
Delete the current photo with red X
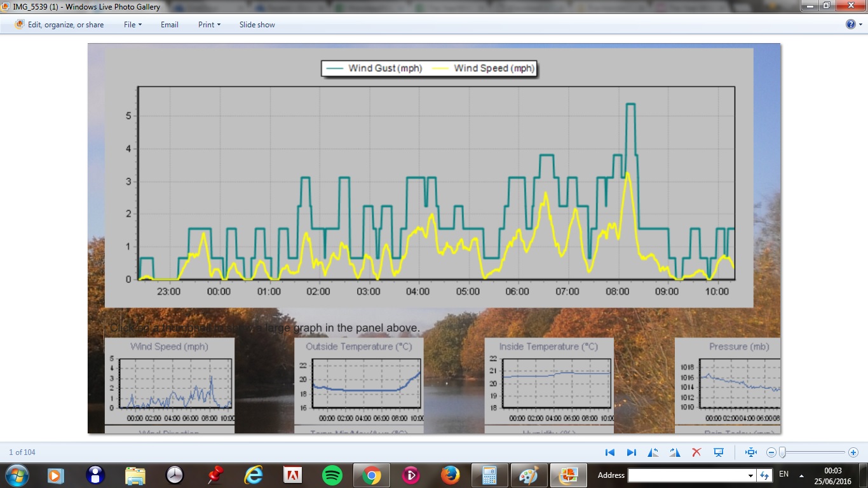[696, 452]
